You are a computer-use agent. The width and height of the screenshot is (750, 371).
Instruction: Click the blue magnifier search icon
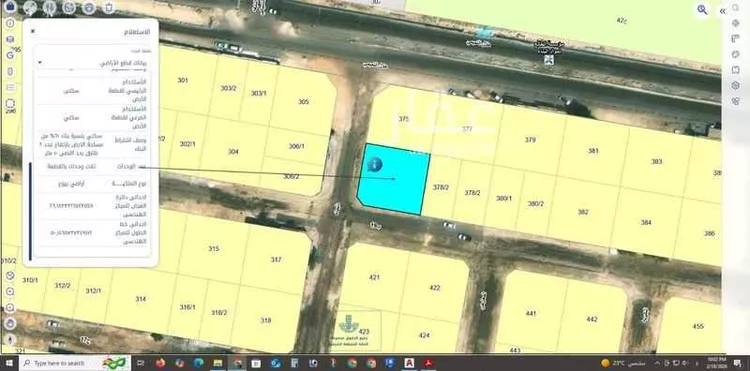tap(702, 10)
